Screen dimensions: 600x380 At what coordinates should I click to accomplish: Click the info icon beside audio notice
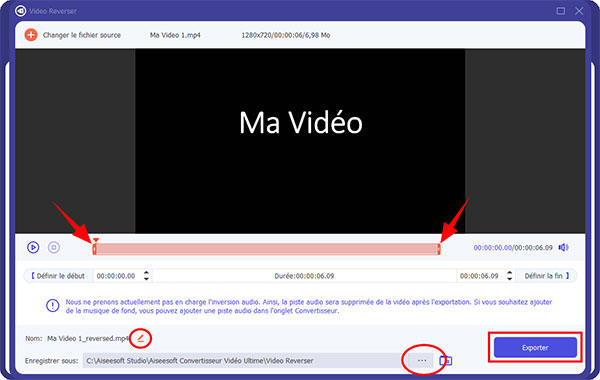coord(52,305)
